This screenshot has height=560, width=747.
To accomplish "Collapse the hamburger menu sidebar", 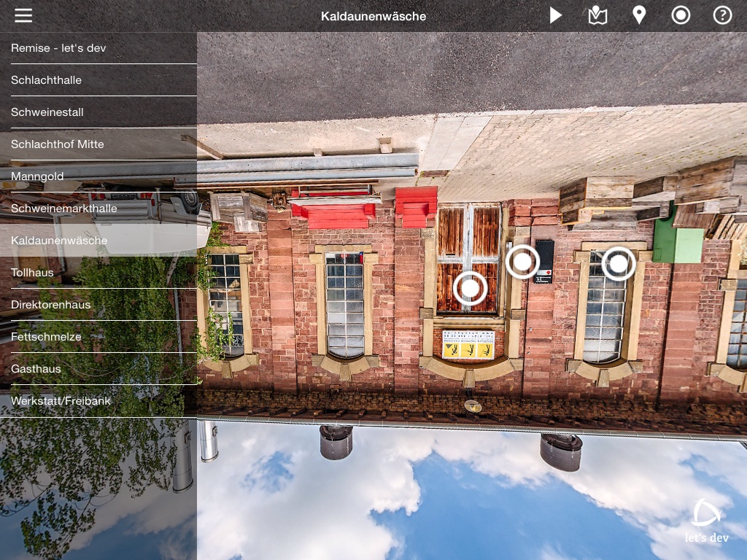I will point(23,16).
